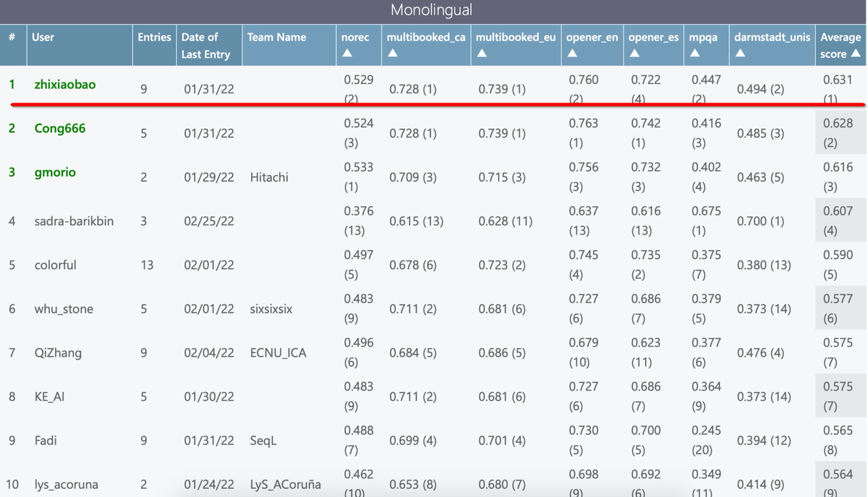This screenshot has height=497, width=868.
Task: Click the Average score sort arrow
Action: coord(856,54)
